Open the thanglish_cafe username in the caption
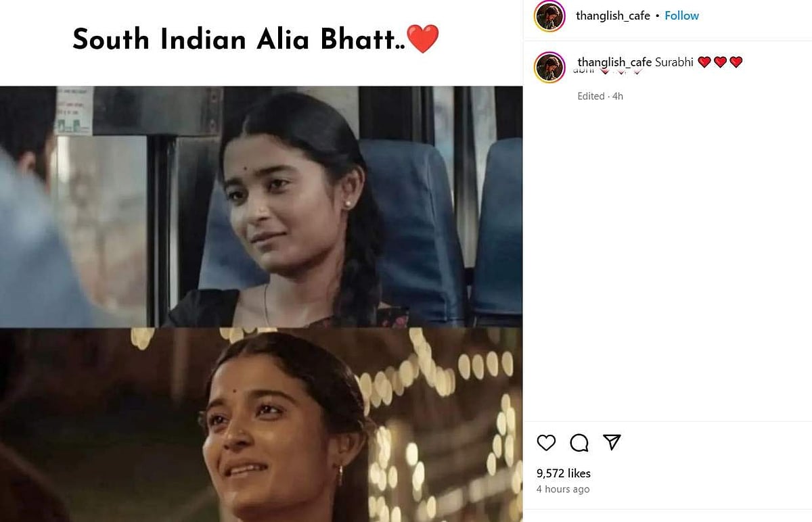 614,62
